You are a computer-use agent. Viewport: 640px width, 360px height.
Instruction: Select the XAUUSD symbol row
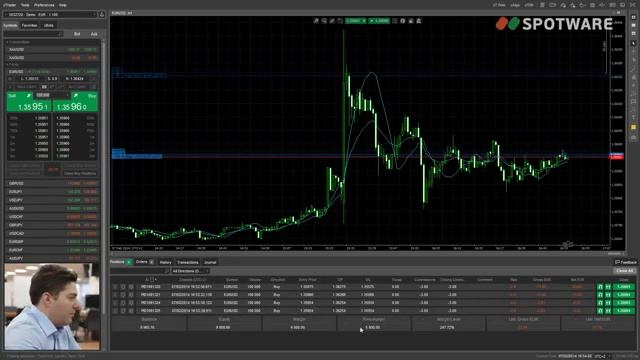[52, 49]
